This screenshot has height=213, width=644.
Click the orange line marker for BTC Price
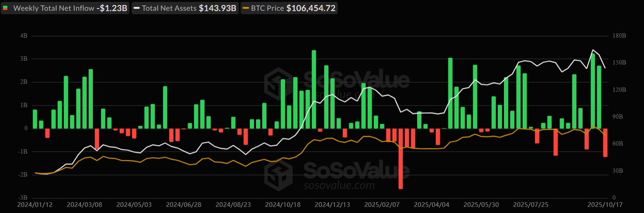246,8
